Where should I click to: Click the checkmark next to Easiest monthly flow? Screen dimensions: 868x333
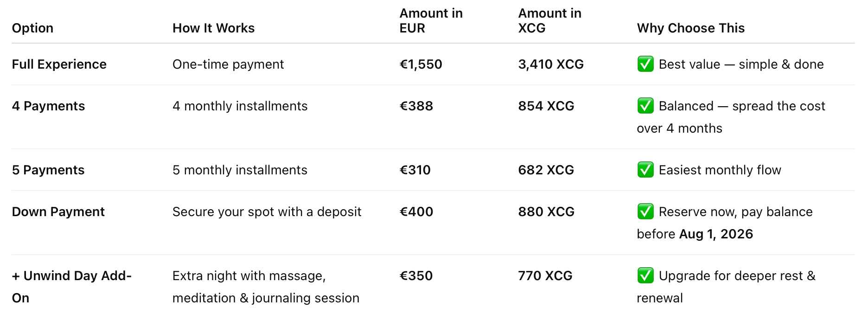coord(645,170)
